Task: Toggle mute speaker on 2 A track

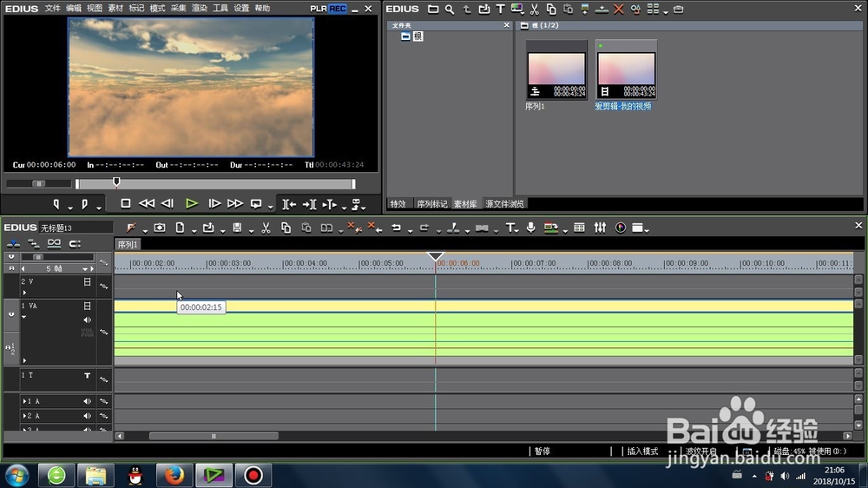Action: coord(87,415)
